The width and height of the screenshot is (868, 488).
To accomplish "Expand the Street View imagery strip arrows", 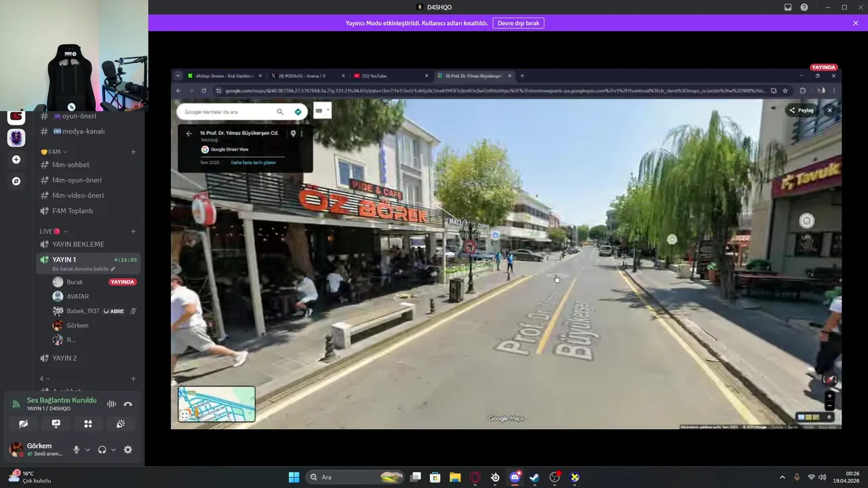I will (x=829, y=418).
